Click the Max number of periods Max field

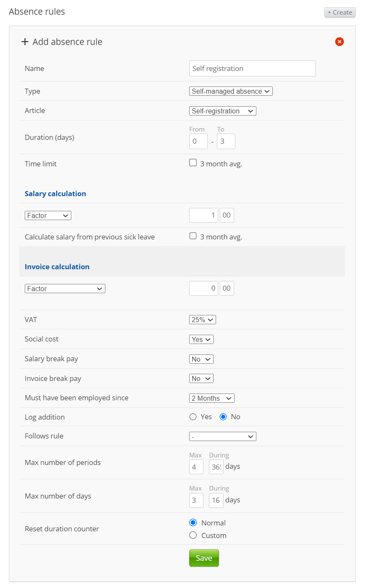196,467
